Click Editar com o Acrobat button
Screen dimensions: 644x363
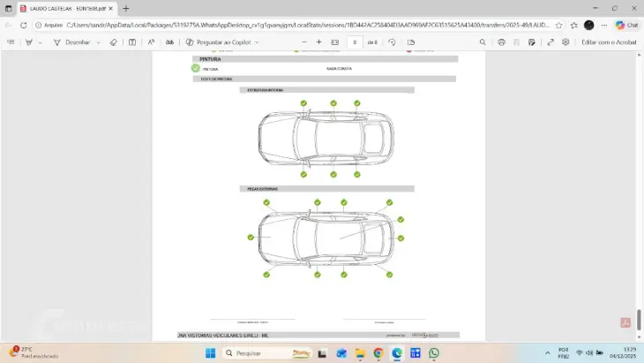[x=609, y=42]
